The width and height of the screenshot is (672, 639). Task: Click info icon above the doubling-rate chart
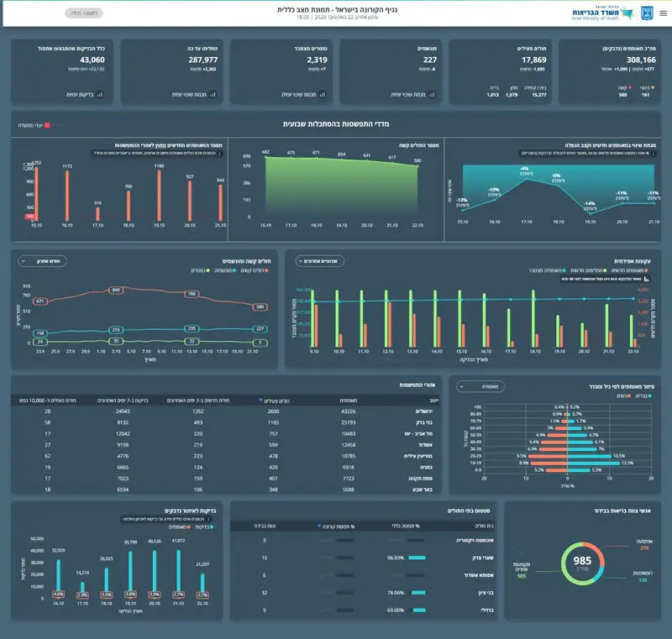653,154
